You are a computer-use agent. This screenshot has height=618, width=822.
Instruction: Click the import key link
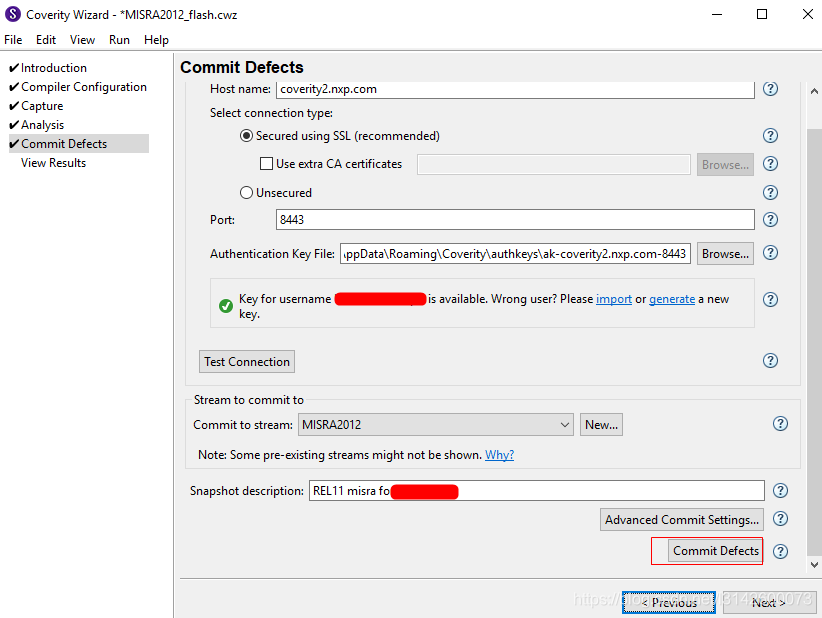(613, 299)
